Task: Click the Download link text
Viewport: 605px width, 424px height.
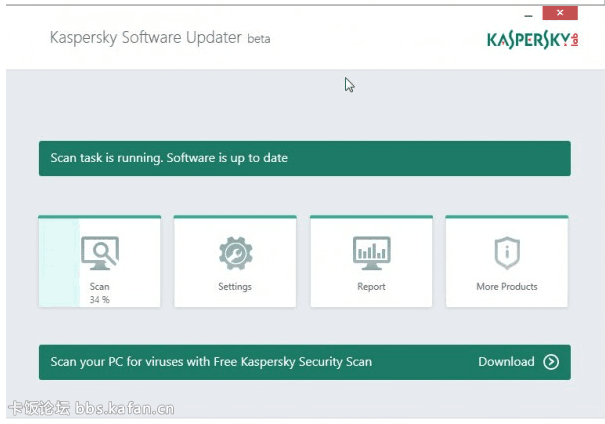Action: [x=506, y=362]
